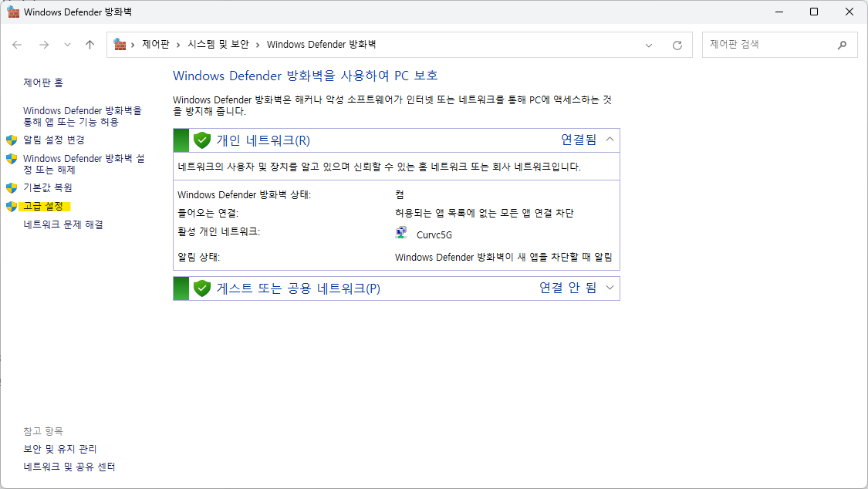868x489 pixels.
Task: Open the recent locations chevron next to Forward
Action: (68, 45)
